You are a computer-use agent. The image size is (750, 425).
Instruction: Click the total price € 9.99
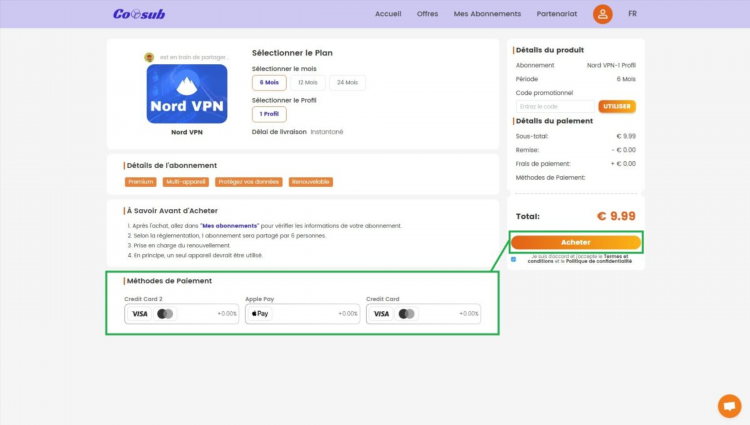point(616,216)
